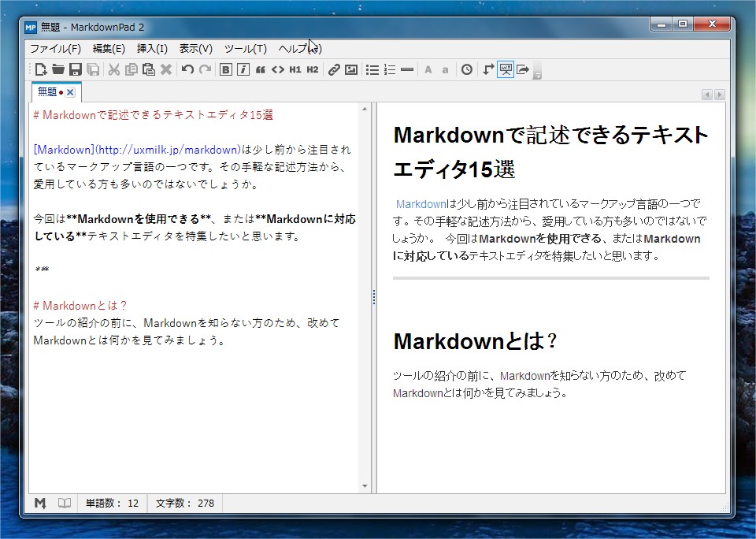Viewport: 756px width, 539px height.
Task: Open the ツール(T) menu
Action: 245,48
